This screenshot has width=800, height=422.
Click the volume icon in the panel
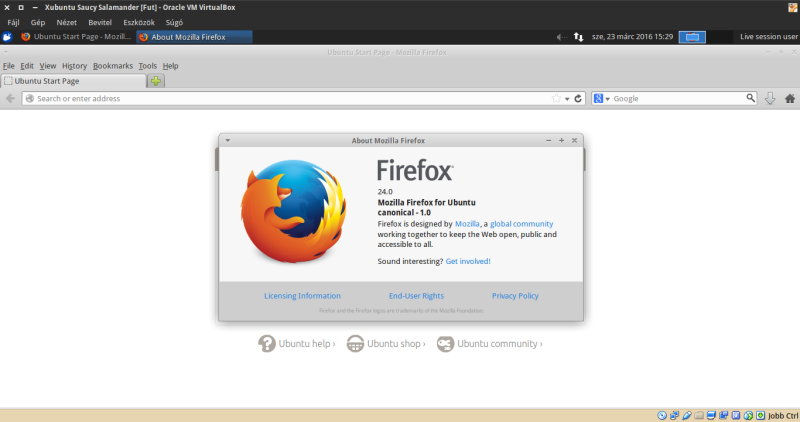[x=561, y=37]
